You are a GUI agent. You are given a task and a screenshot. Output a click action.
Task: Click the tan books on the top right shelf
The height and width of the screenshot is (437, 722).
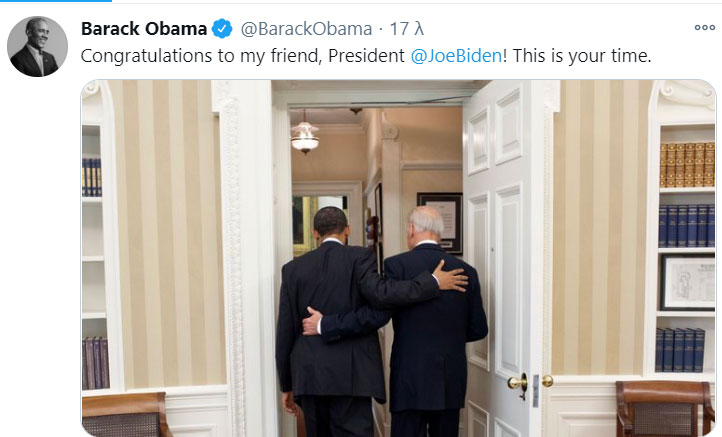pyautogui.click(x=687, y=164)
